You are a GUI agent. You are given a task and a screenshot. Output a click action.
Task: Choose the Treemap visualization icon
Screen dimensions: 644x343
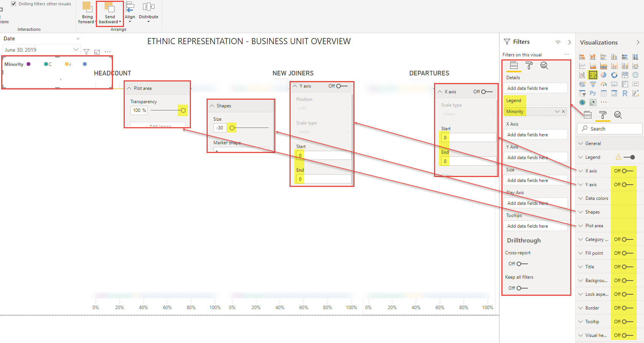[625, 75]
